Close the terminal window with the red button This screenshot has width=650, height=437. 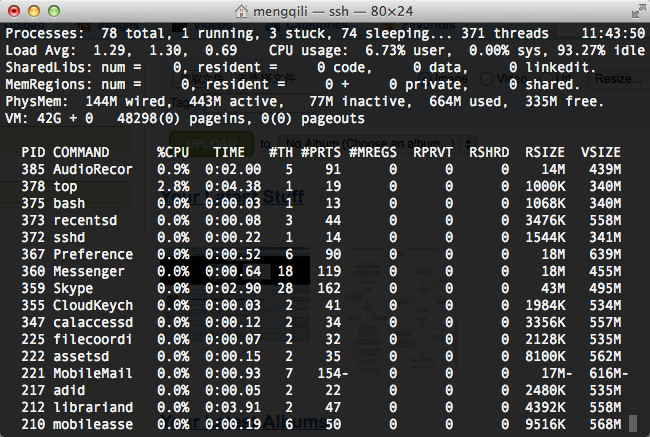coord(14,11)
